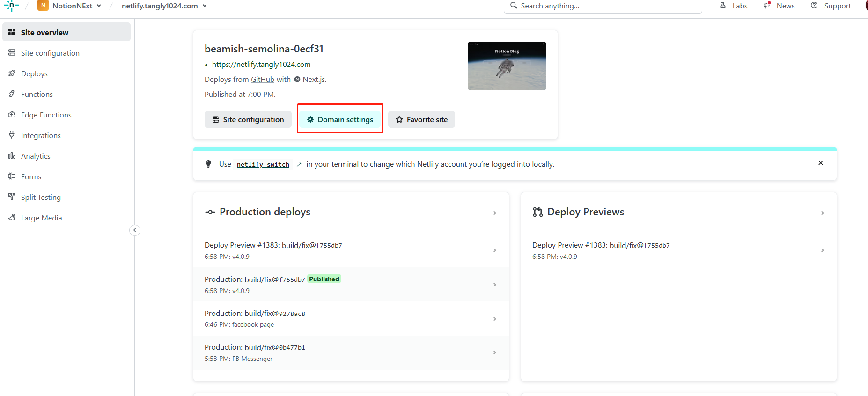
Task: Click the News megaphone icon
Action: click(x=767, y=5)
